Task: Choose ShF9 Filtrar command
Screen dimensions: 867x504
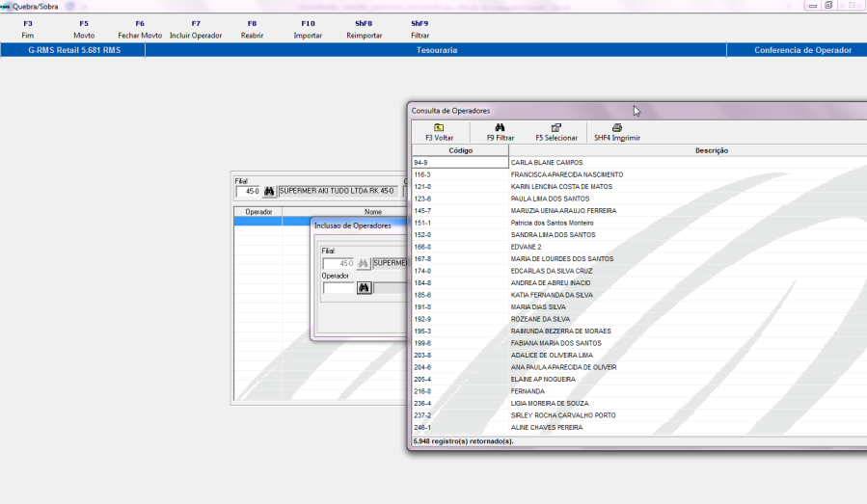Action: click(420, 29)
